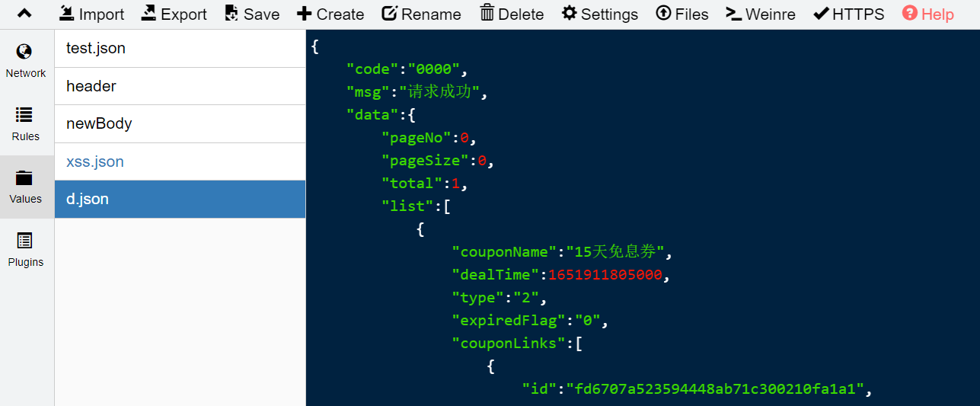Open the Settings dialog

(600, 14)
